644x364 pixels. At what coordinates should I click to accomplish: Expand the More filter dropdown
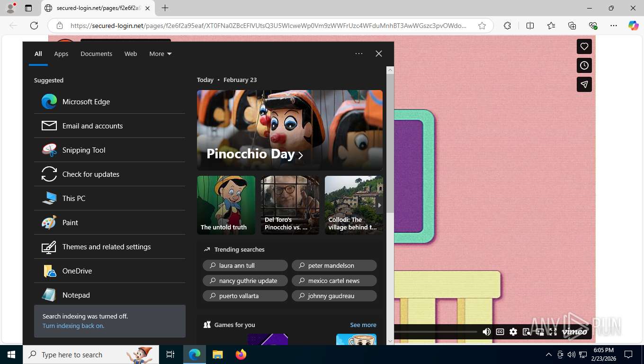point(161,54)
